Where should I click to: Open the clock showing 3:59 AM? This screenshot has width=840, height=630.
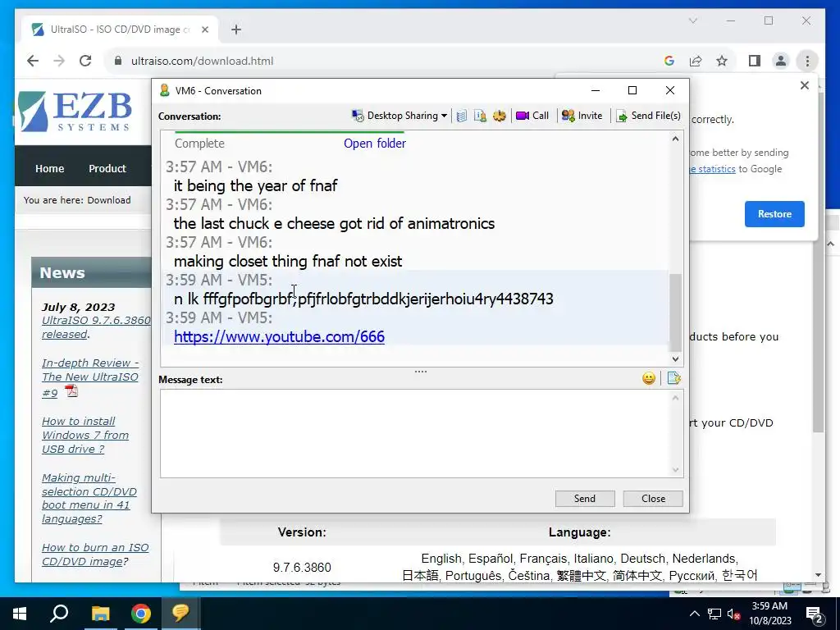(x=769, y=614)
